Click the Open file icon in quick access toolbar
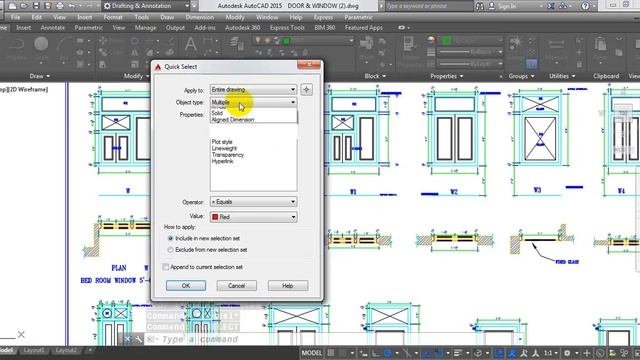640x360 pixels. [x=24, y=6]
